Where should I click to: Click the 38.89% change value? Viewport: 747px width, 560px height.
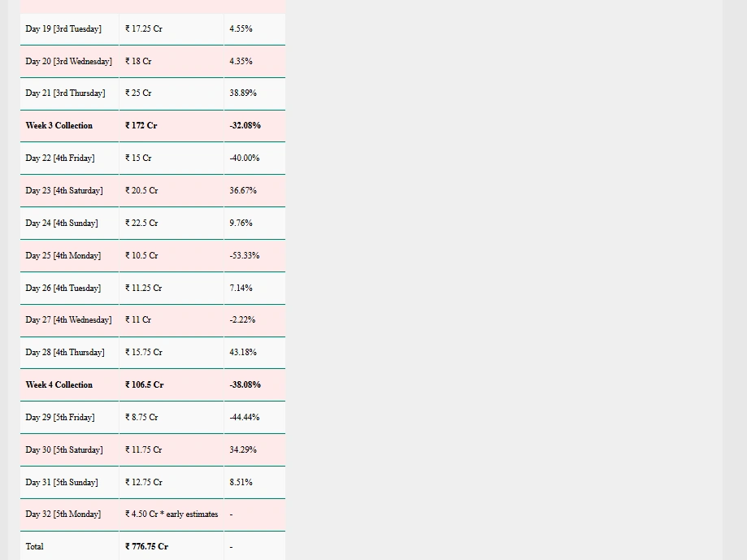(x=242, y=93)
